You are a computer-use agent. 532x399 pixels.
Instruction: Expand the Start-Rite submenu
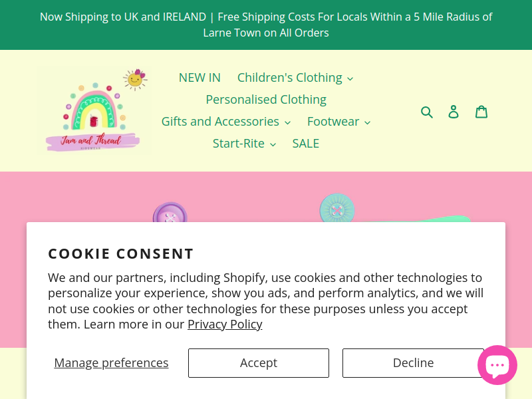point(244,144)
